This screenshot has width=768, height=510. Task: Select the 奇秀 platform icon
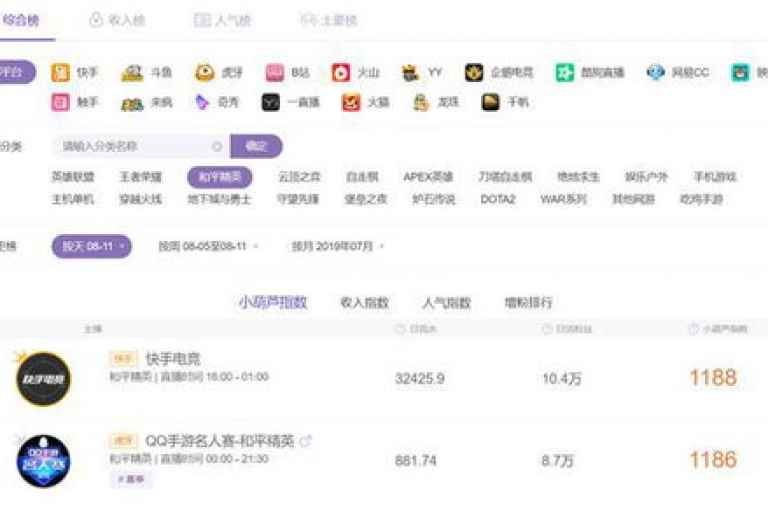coord(202,102)
